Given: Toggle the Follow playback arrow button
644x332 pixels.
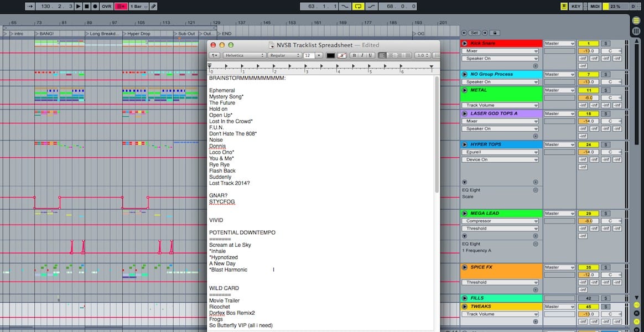Looking at the screenshot, I should tap(30, 6).
